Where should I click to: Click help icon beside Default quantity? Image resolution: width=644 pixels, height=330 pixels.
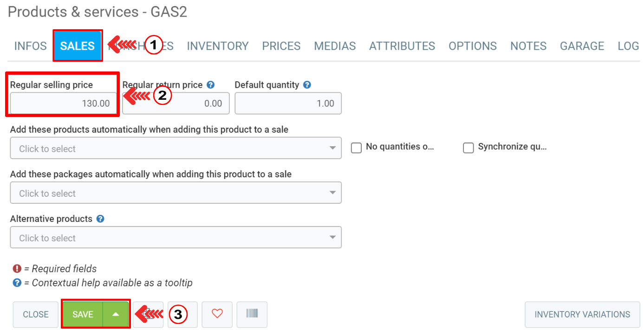pos(307,85)
